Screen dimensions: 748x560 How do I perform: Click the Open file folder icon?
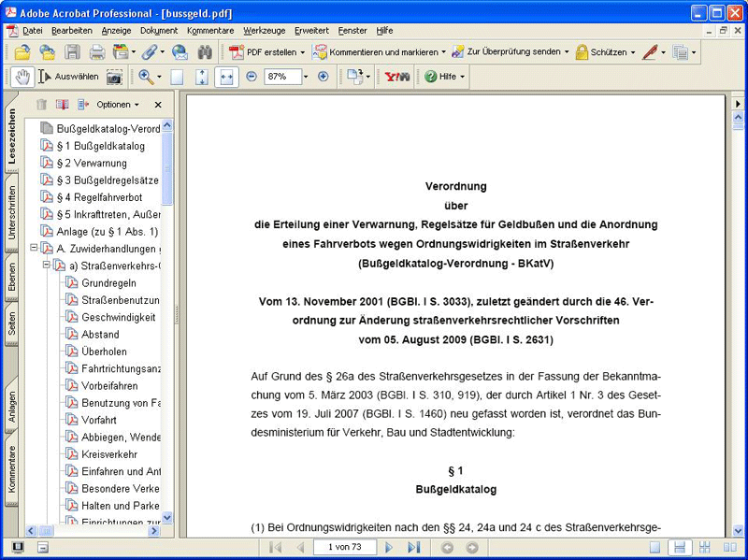(x=22, y=52)
